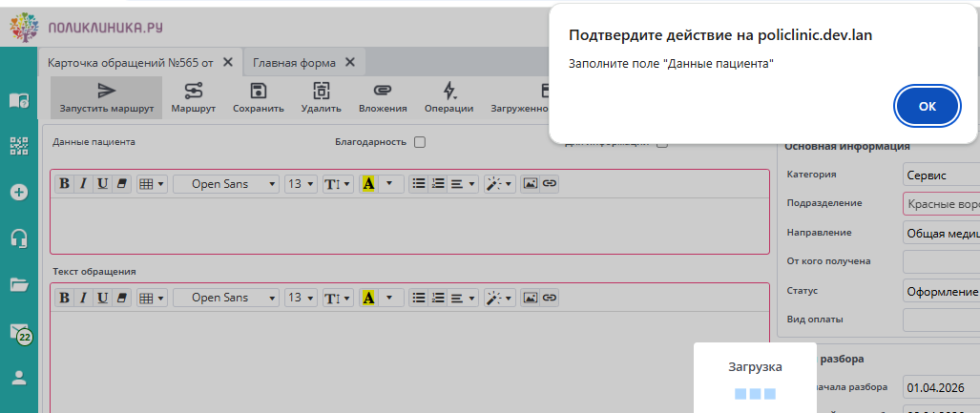The width and height of the screenshot is (980, 413).
Task: Open font size 13 dropdown, Данные пациента editor
Action: coord(301,184)
